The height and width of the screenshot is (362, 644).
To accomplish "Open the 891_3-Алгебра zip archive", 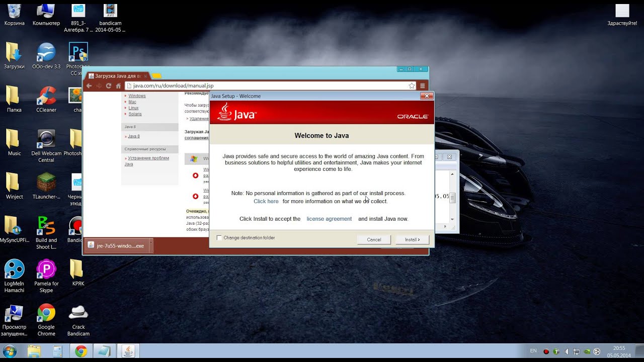I will point(78,18).
